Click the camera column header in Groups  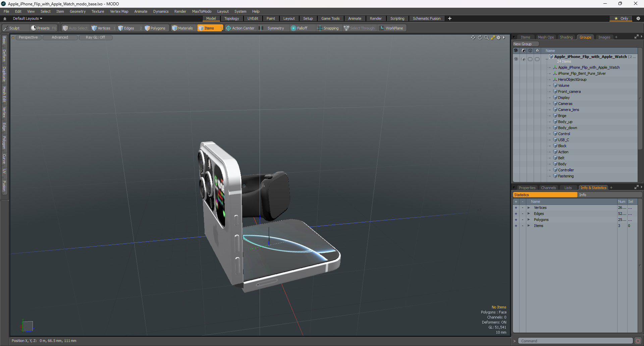click(523, 51)
